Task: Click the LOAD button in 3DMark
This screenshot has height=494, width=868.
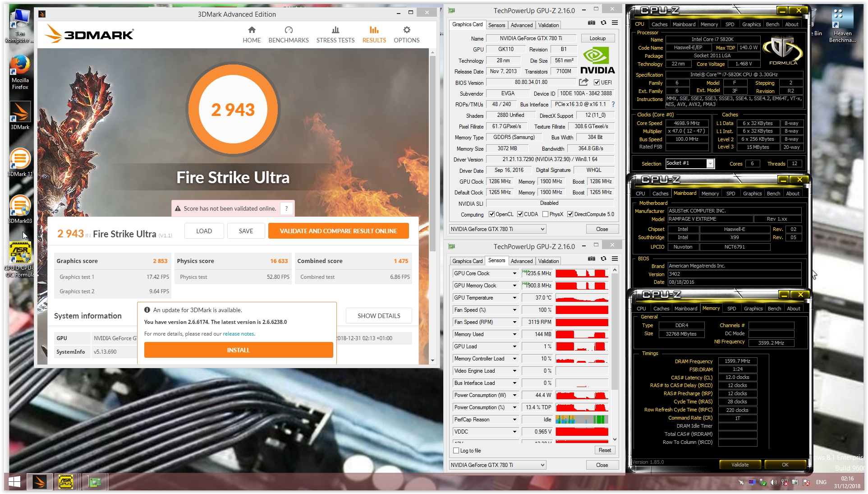Action: pos(204,231)
